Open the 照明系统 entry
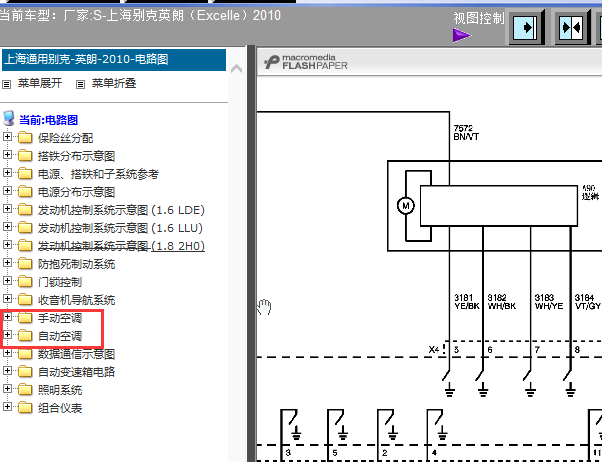The image size is (602, 462). click(x=60, y=390)
